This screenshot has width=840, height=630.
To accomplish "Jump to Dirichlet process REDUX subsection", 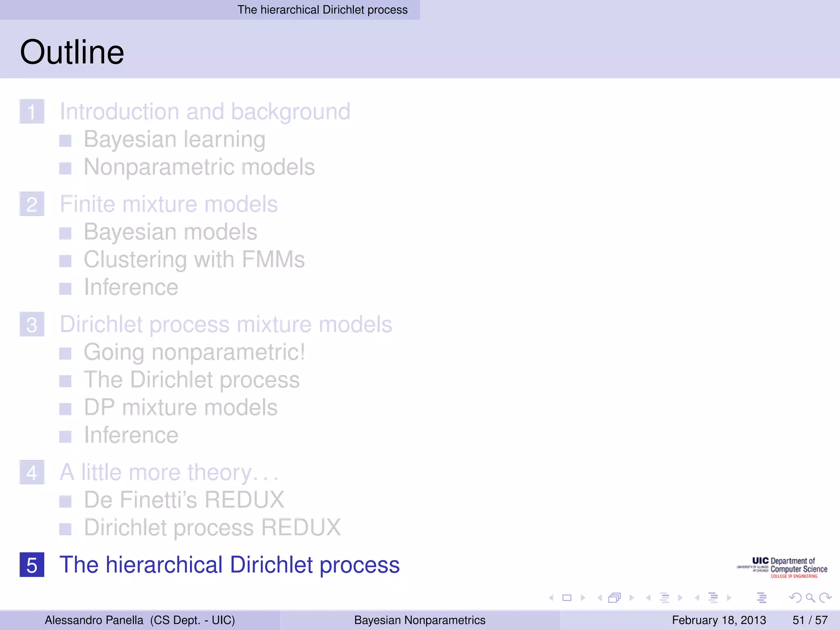I will (212, 527).
